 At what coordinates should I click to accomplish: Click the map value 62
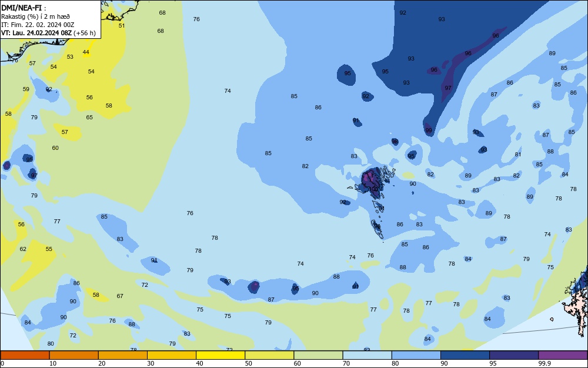pos(23,249)
